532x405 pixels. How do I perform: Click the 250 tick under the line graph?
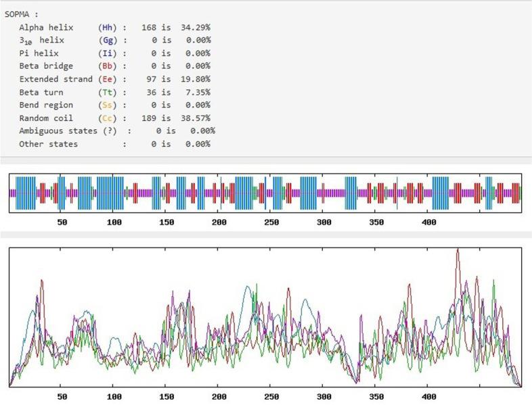pos(271,397)
